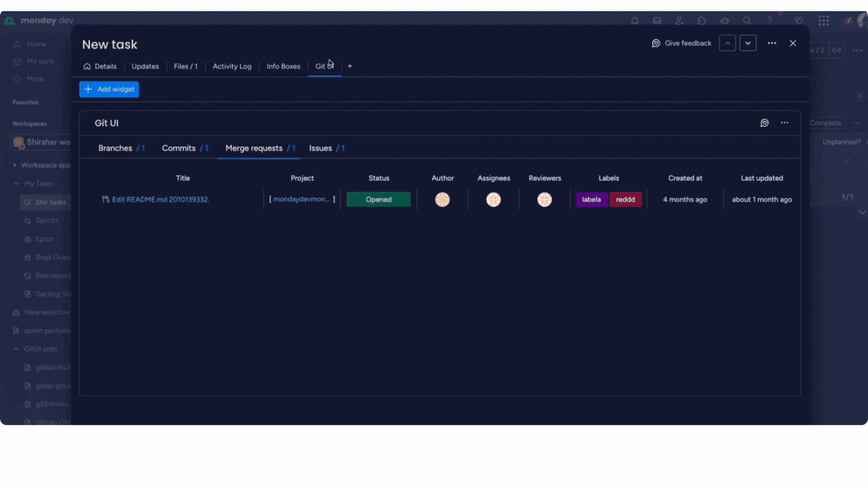Click the Give feedback button
The width and height of the screenshot is (868, 488).
(682, 43)
